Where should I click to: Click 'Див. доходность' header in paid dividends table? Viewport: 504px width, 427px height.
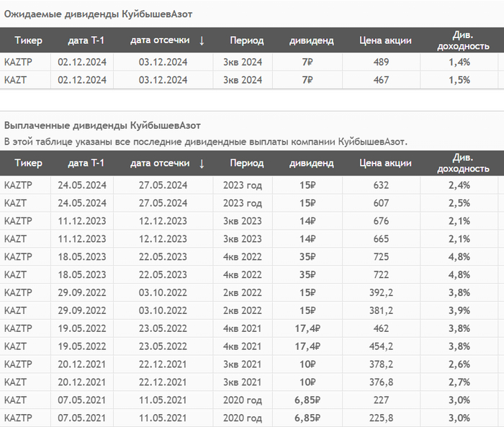tap(463, 163)
